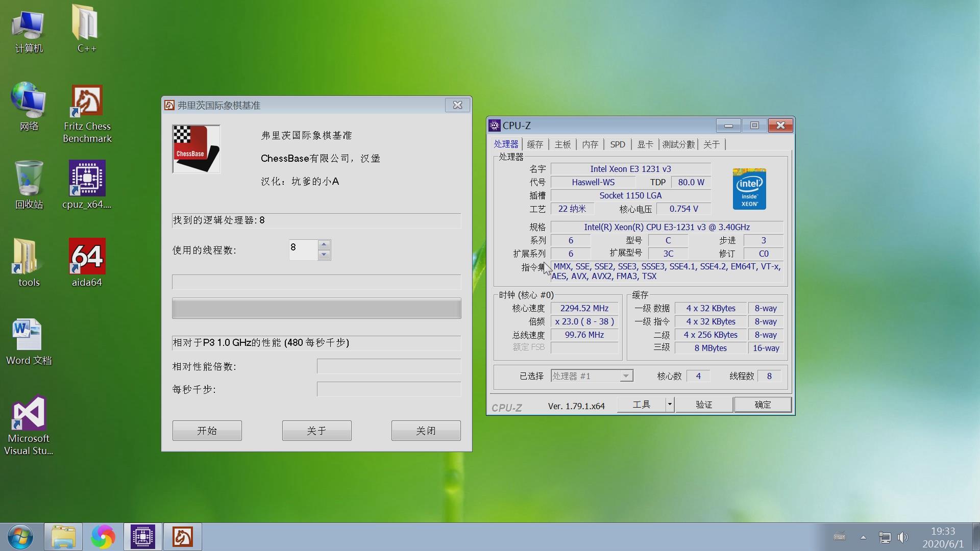Switch to the 缓存 tab in CPU-Z
Image resolution: width=980 pixels, height=551 pixels.
[x=535, y=144]
